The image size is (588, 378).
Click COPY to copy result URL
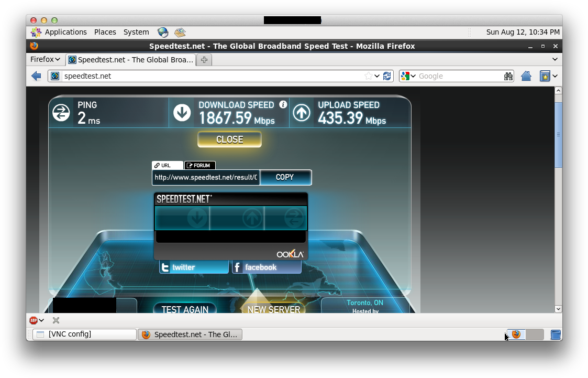click(x=285, y=177)
